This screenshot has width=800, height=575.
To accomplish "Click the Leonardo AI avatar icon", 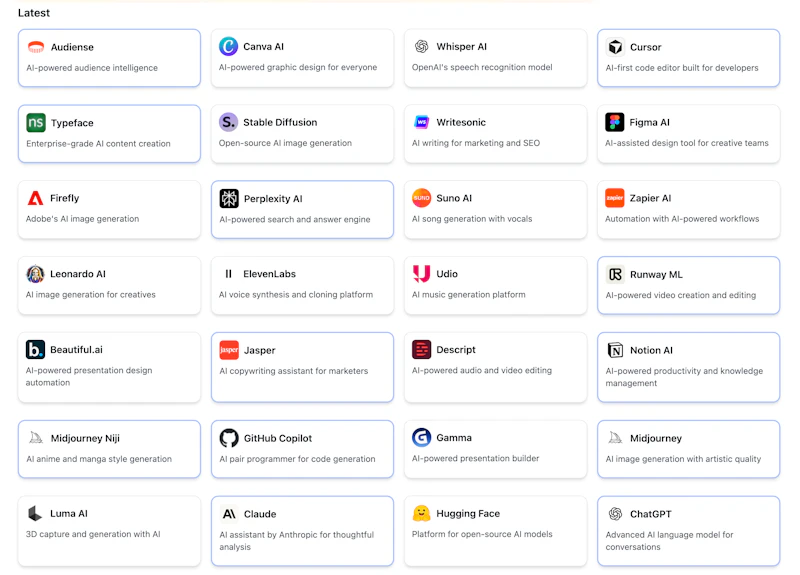I will [35, 274].
